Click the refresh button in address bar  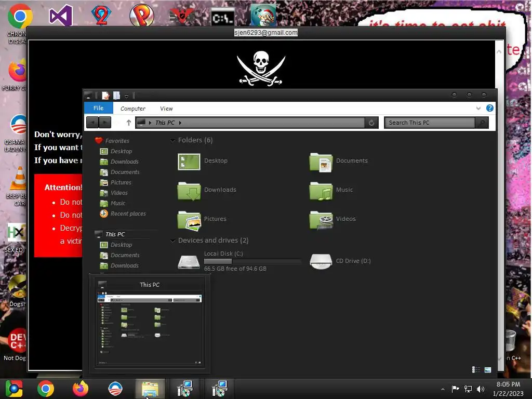tap(371, 123)
